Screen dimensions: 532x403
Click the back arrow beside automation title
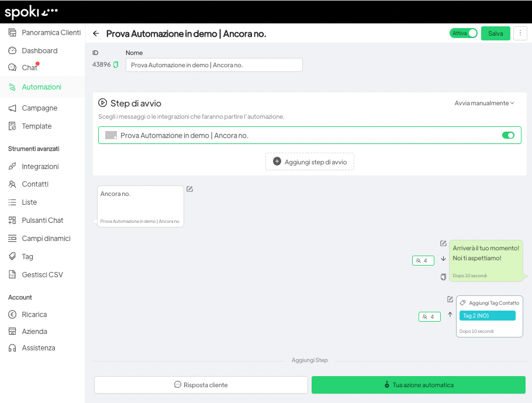[96, 34]
